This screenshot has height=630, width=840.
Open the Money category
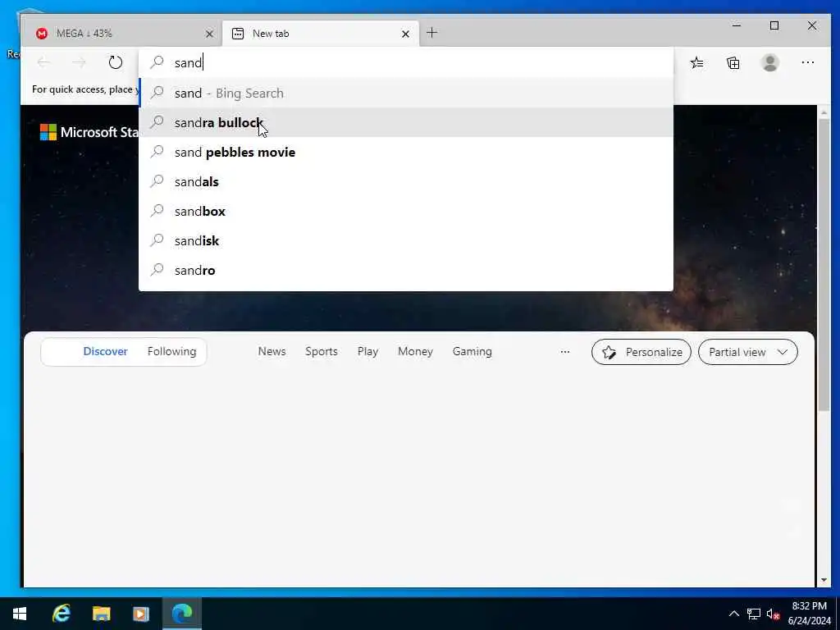pos(415,351)
